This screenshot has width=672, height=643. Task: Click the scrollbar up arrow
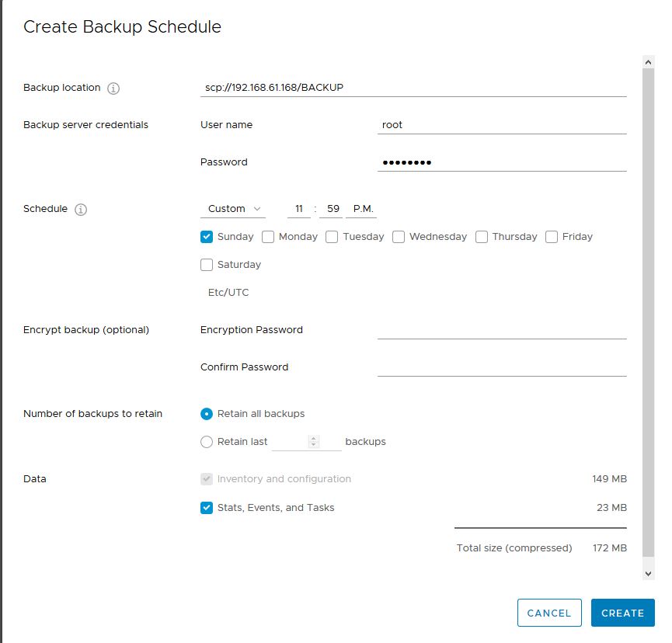(648, 63)
